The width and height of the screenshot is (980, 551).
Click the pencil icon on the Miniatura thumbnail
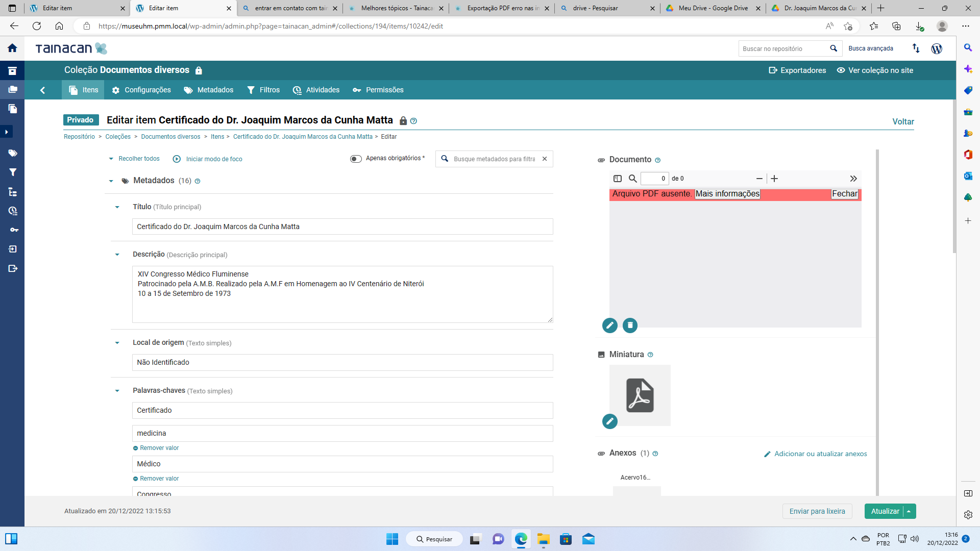click(609, 421)
